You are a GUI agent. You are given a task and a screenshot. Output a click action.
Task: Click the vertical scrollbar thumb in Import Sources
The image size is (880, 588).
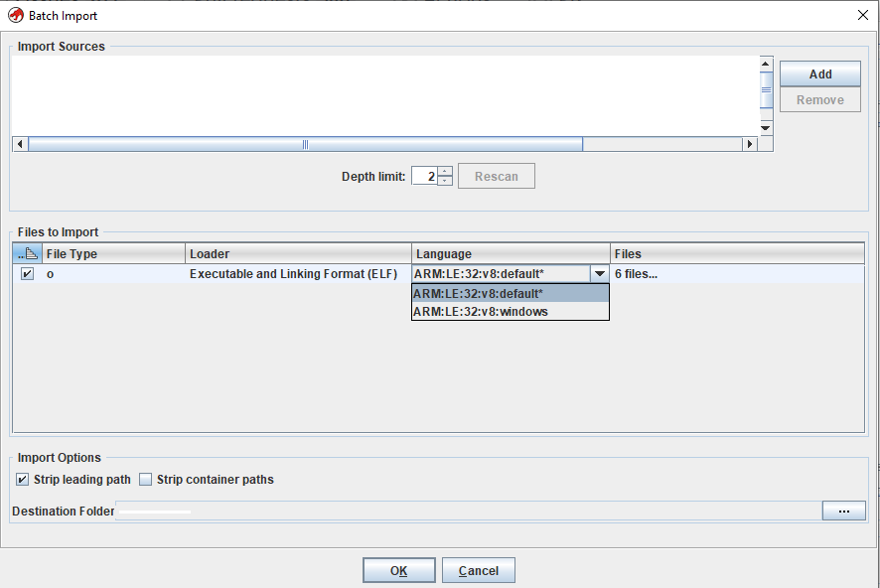click(x=766, y=89)
